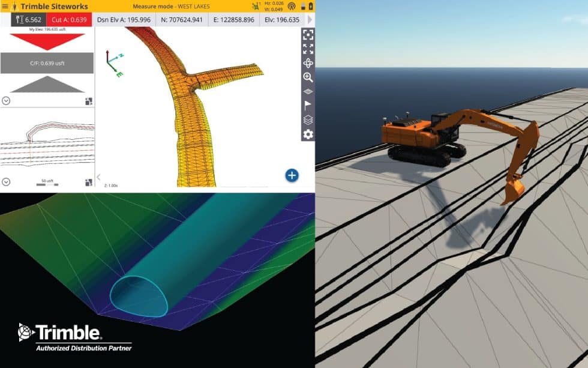Toggle the split-view icon in the profile panel
Viewport: 588px width, 368px height.
(x=88, y=100)
